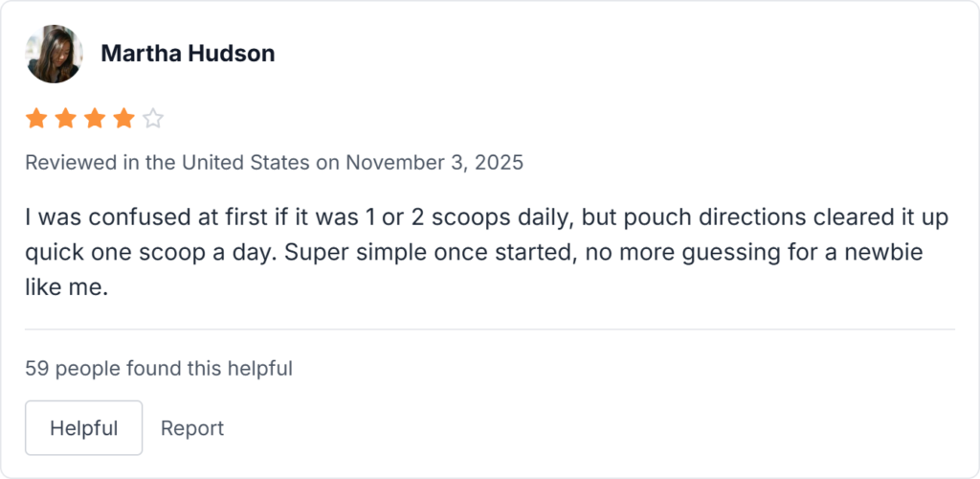Click the number "59" in the helpful count

(x=36, y=367)
